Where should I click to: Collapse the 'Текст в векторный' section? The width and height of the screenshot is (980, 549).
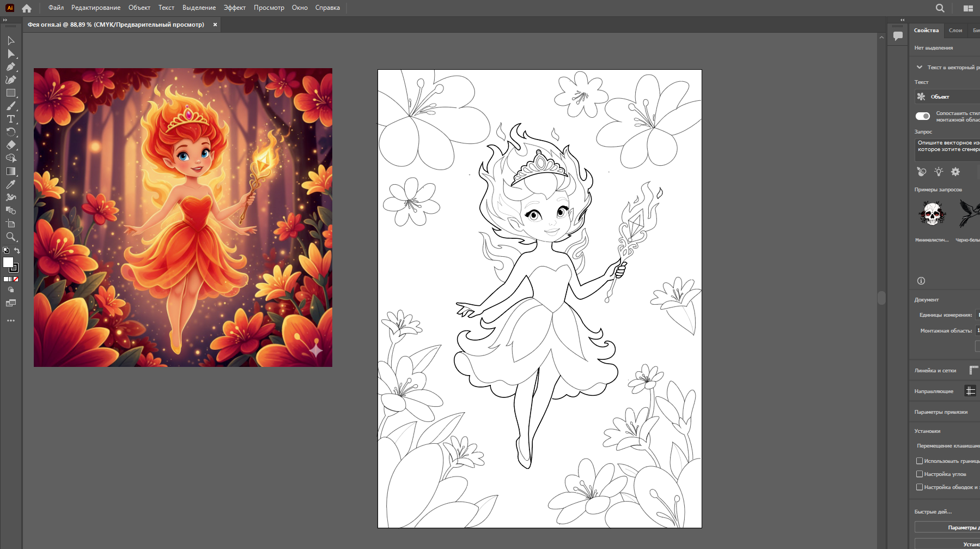pyautogui.click(x=920, y=68)
